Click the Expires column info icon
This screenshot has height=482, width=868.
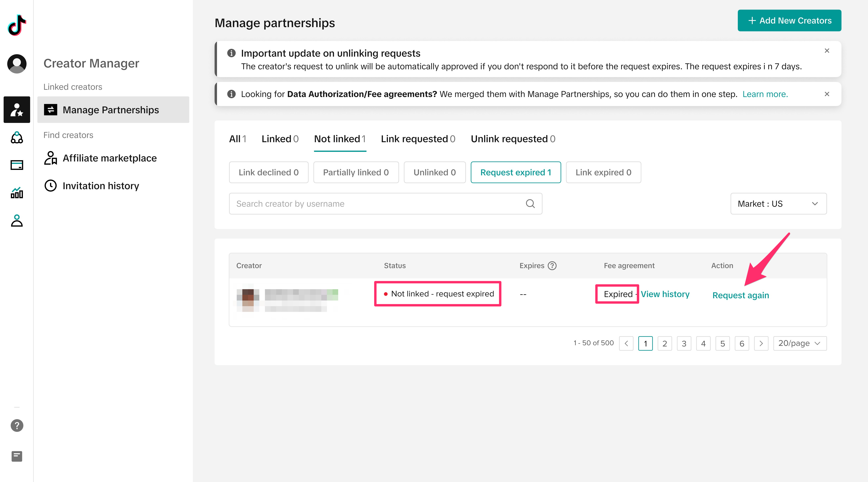552,266
